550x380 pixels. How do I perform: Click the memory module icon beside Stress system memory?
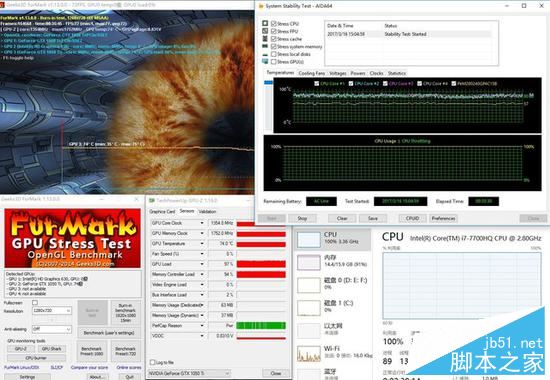click(x=265, y=46)
